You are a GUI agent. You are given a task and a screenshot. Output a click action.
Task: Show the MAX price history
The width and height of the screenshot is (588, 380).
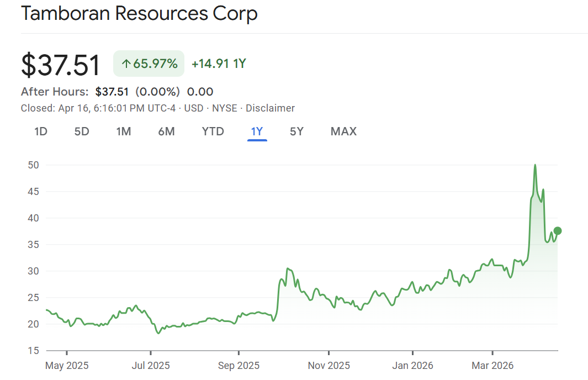click(343, 131)
